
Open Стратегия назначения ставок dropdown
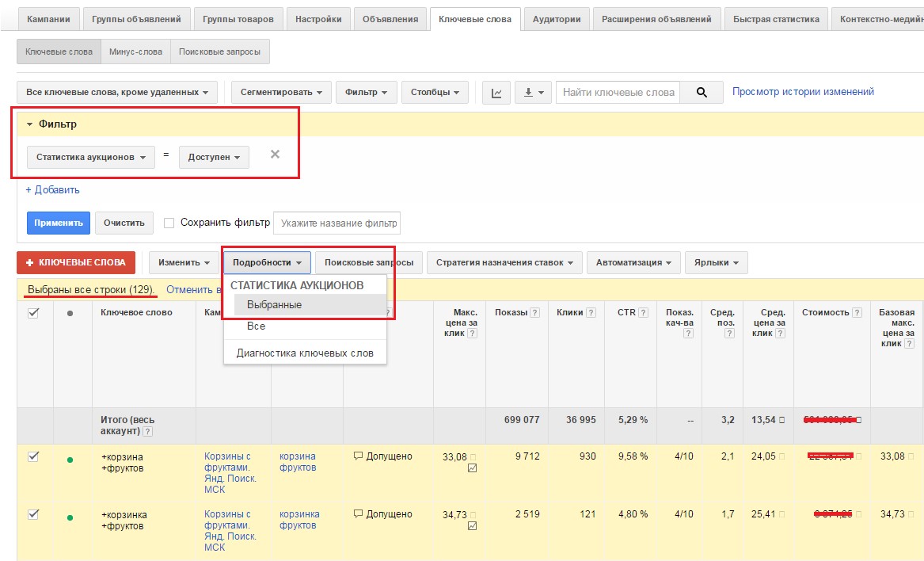point(504,262)
